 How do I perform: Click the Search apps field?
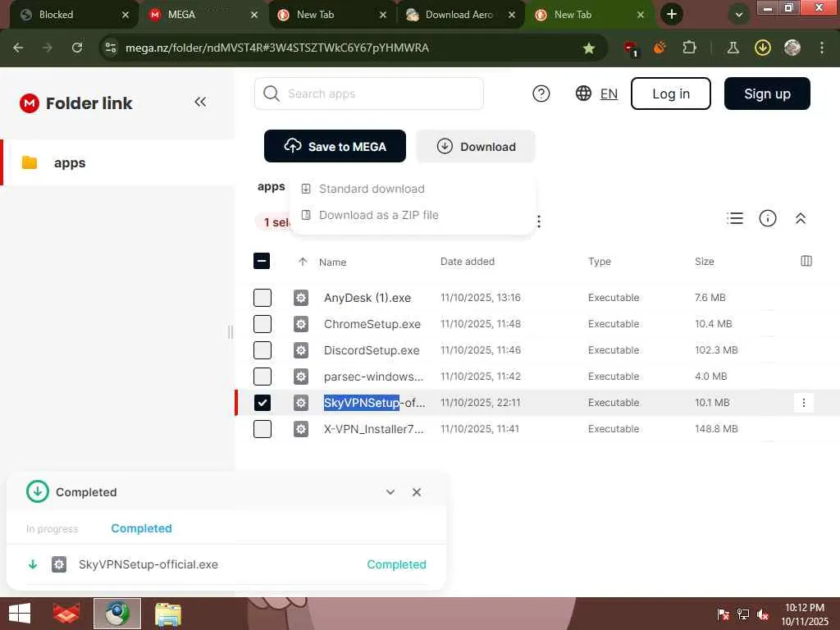[x=369, y=94]
